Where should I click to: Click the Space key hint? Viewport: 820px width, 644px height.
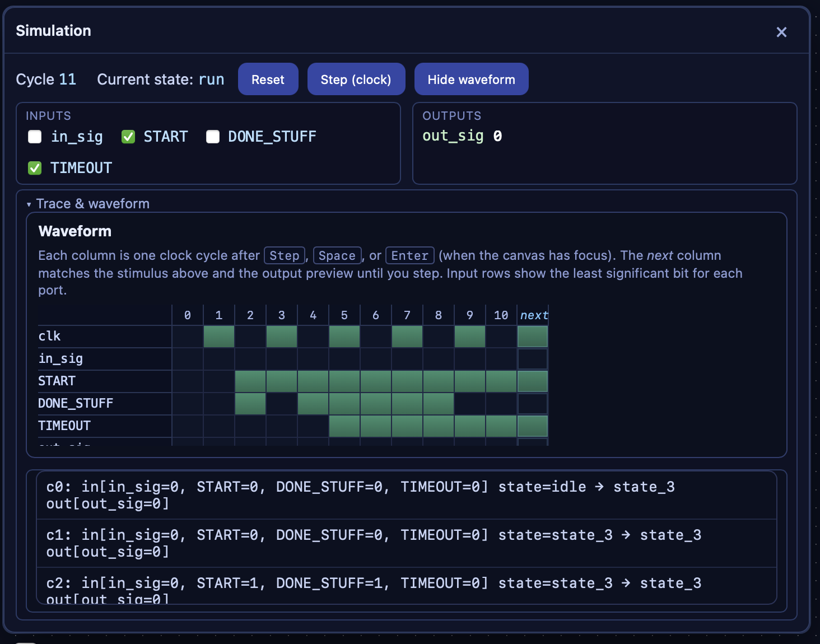(337, 255)
